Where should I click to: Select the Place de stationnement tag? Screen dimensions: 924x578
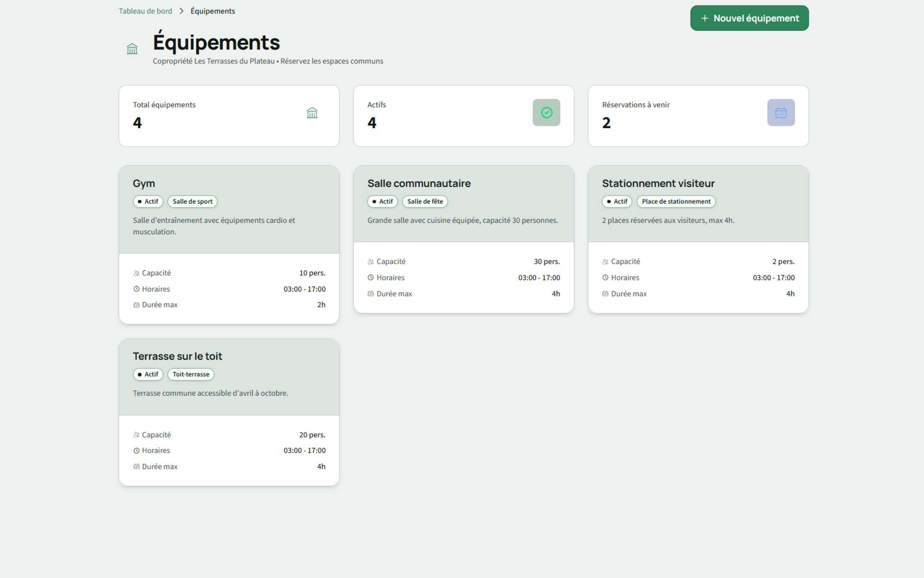click(676, 201)
